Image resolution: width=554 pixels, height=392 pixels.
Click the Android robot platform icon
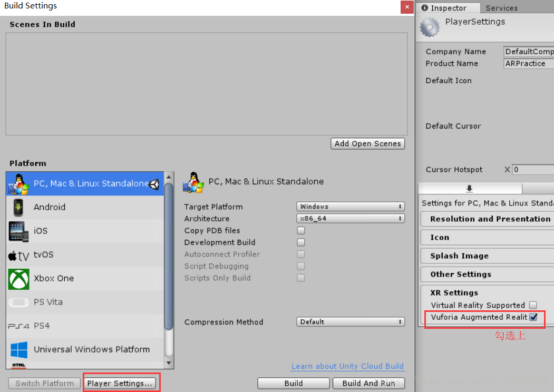pos(18,207)
